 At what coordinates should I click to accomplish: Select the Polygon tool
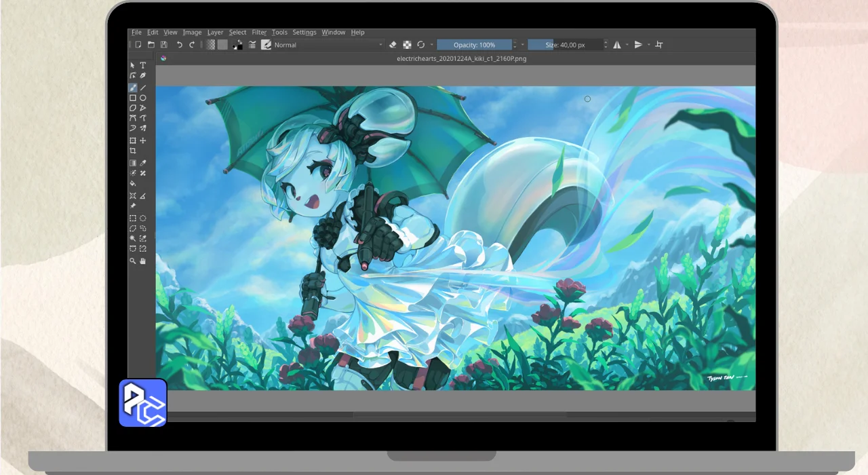coord(133,108)
